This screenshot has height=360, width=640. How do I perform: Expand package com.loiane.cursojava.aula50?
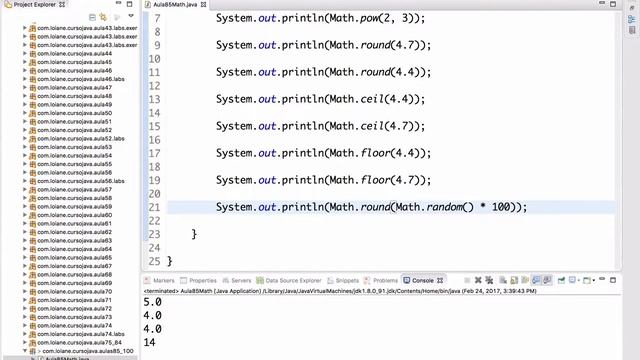(x=24, y=113)
